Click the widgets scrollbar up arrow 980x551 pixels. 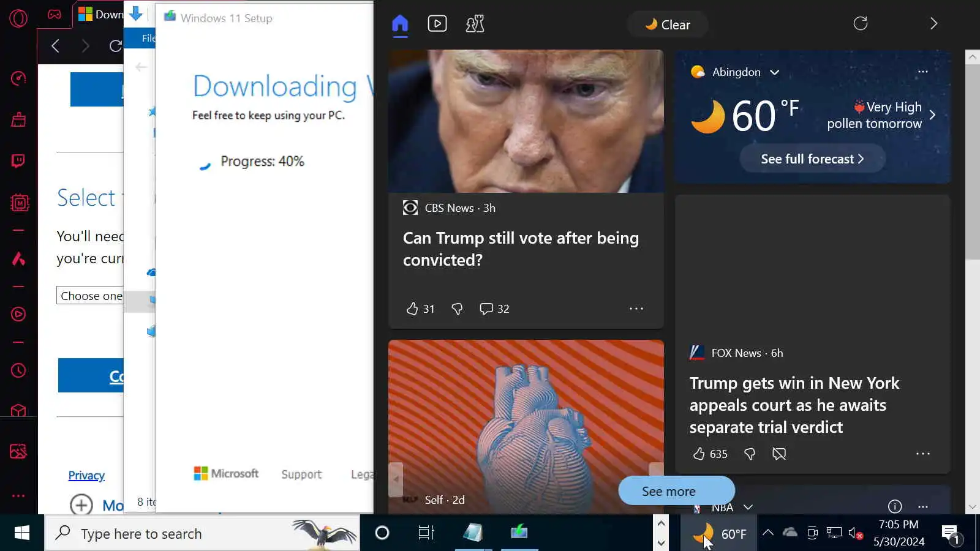pyautogui.click(x=972, y=57)
